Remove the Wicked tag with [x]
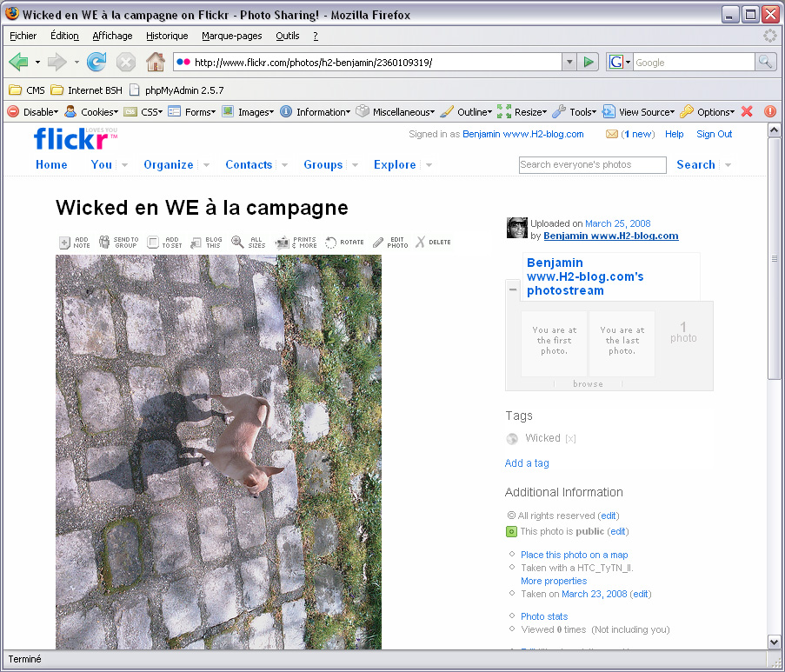The image size is (785, 672). (x=571, y=438)
